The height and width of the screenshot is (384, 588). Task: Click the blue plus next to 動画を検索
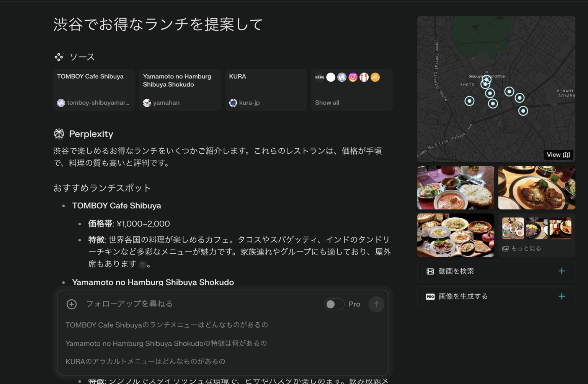[562, 271]
